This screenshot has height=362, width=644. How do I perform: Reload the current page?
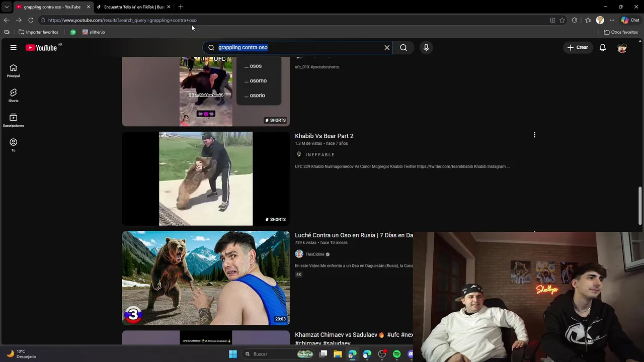tap(31, 20)
